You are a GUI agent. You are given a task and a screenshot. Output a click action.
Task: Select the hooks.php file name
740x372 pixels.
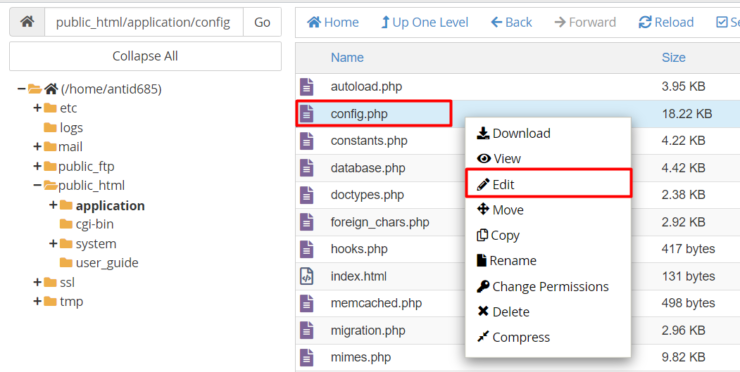(359, 249)
